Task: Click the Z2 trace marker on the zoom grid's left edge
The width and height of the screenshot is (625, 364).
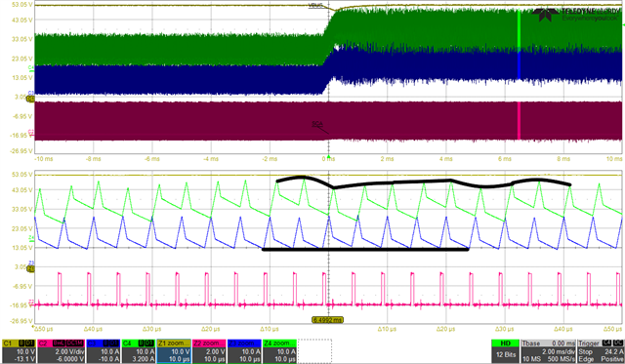Action: tap(31, 302)
